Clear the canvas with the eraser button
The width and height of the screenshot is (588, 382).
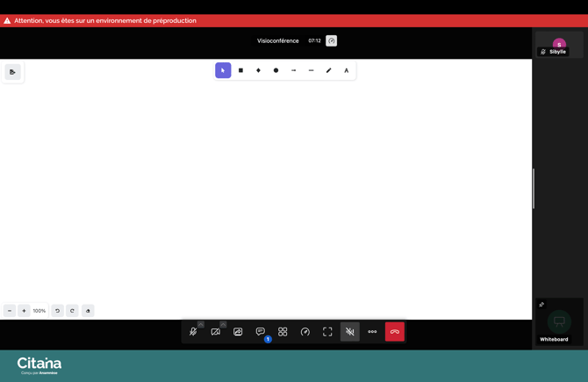(88, 311)
